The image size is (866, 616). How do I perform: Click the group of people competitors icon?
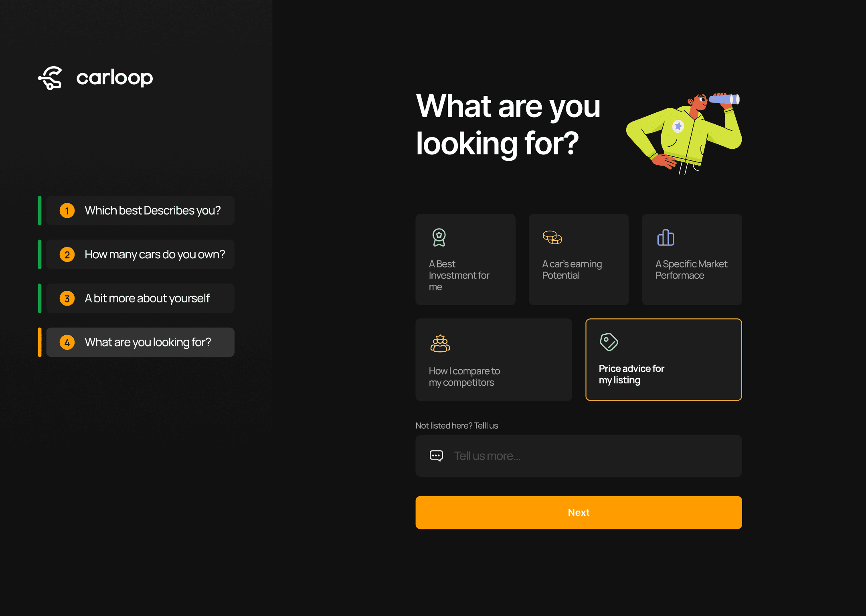click(x=440, y=344)
